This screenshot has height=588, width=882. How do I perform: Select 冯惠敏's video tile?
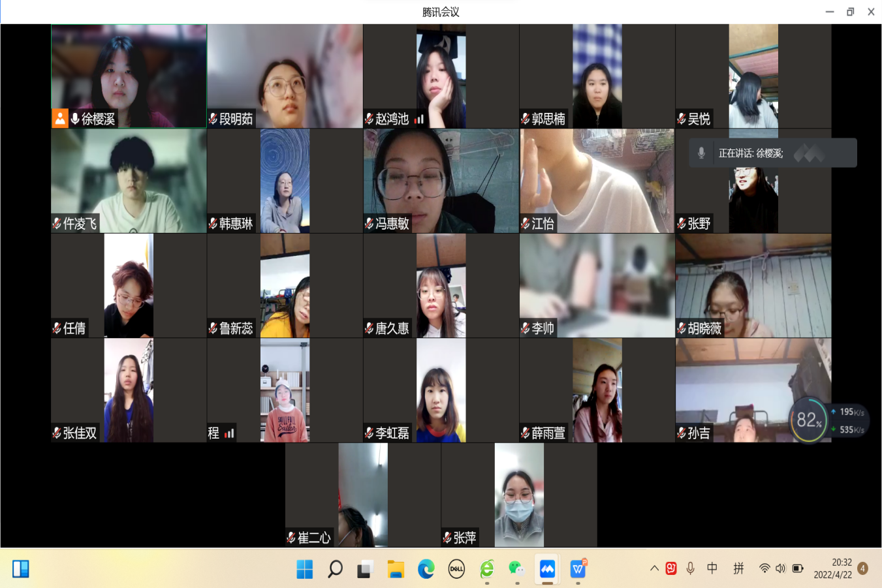441,181
